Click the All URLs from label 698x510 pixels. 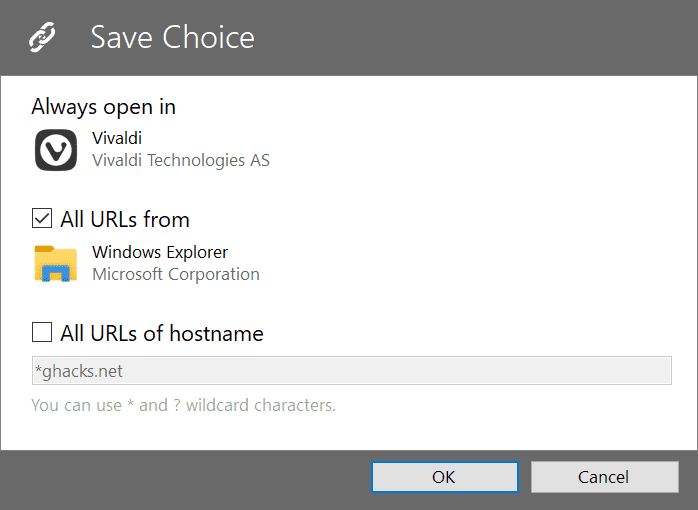125,219
